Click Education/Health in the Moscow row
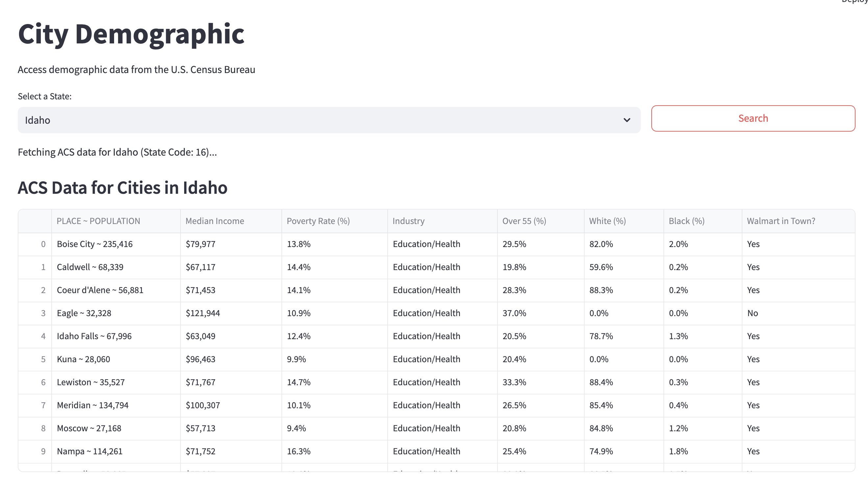 point(442,428)
